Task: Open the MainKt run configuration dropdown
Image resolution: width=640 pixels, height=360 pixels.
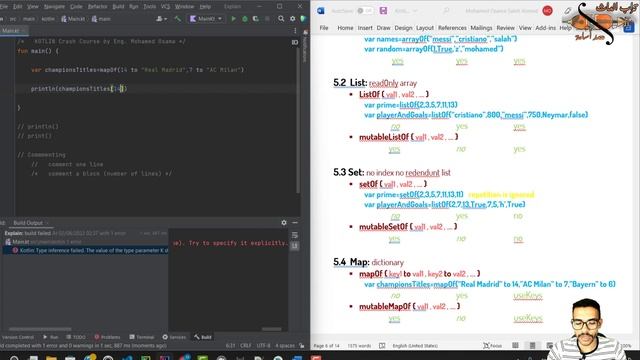Action: (206, 19)
